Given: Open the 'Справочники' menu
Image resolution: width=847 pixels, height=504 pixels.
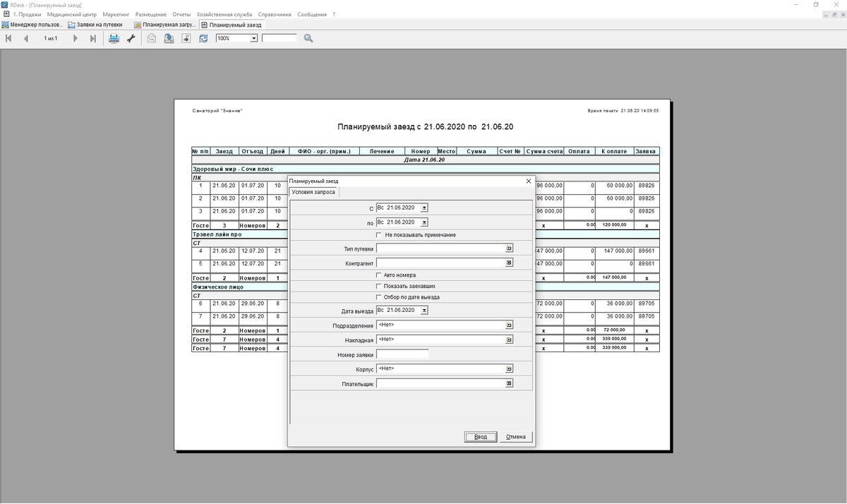Looking at the screenshot, I should pos(275,14).
